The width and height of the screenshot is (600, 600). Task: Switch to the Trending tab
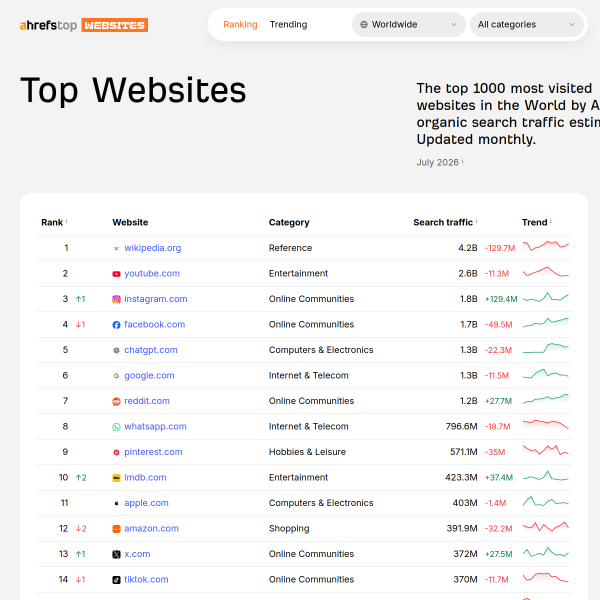[x=288, y=24]
